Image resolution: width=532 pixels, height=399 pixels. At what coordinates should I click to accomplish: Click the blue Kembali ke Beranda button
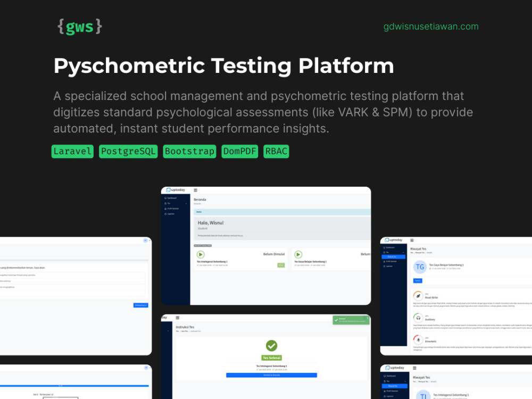pos(271,375)
